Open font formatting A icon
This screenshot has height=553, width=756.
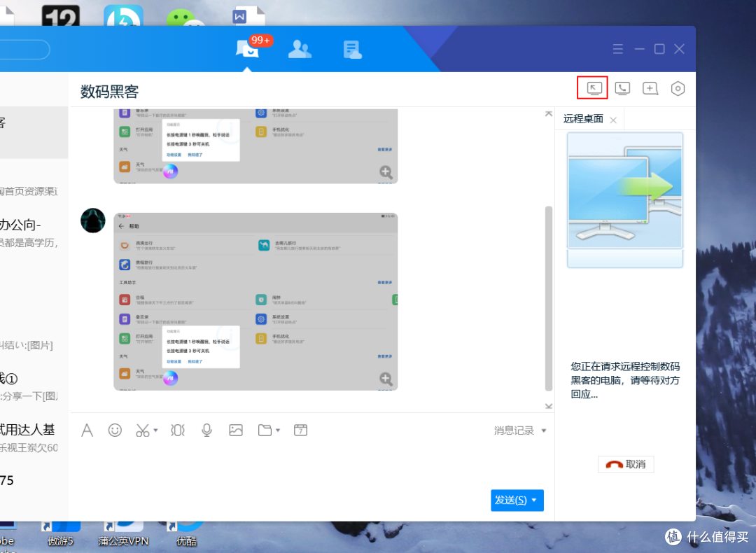click(x=87, y=430)
